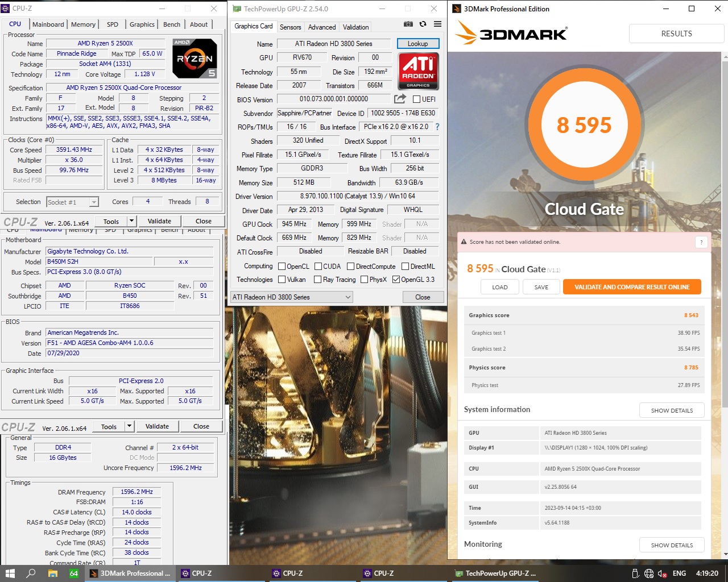Click the CPU-Z title bar app icon
The height and width of the screenshot is (582, 728).
pyautogui.click(x=6, y=9)
